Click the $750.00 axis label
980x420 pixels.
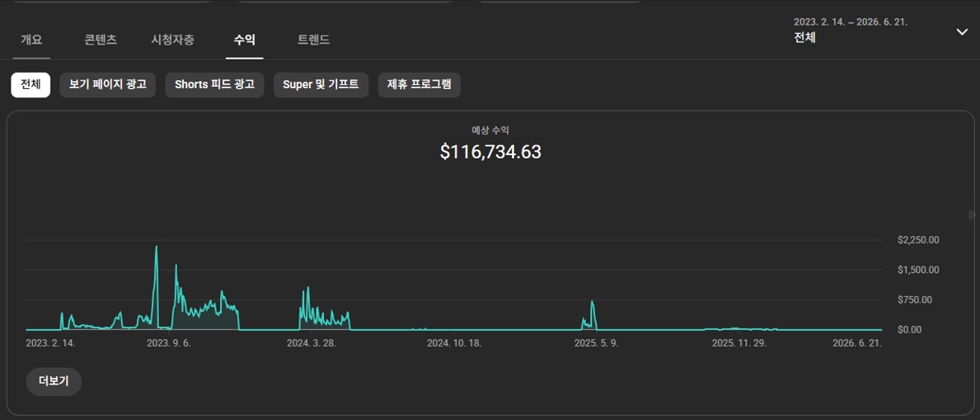click(x=915, y=300)
